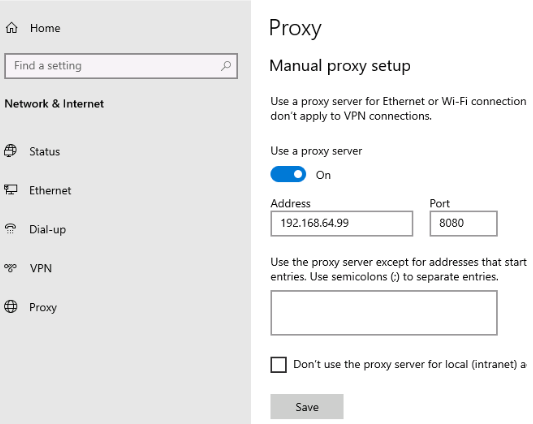Screen dimensions: 533x424
Task: Click the Dial-up phone icon
Action: point(11,229)
